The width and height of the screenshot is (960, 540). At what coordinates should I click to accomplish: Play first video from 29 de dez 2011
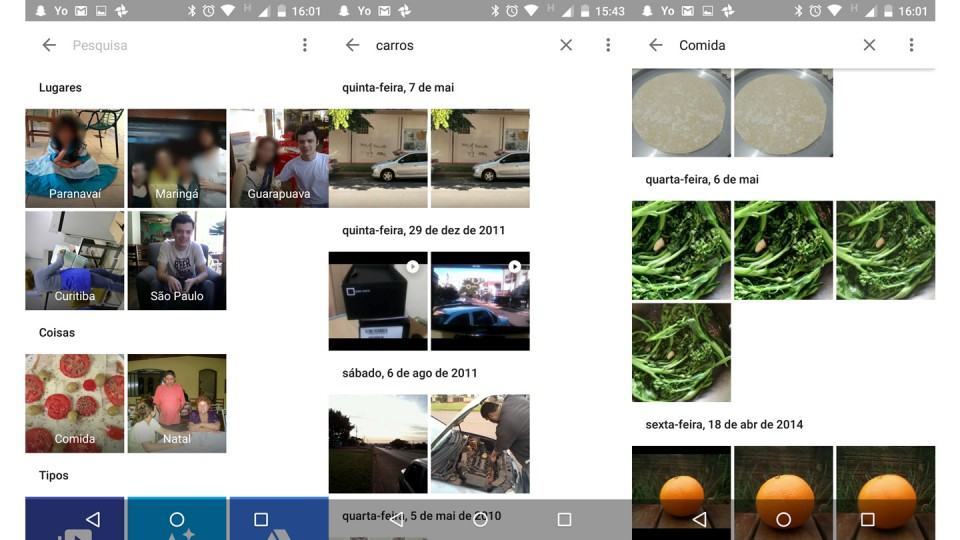click(378, 301)
